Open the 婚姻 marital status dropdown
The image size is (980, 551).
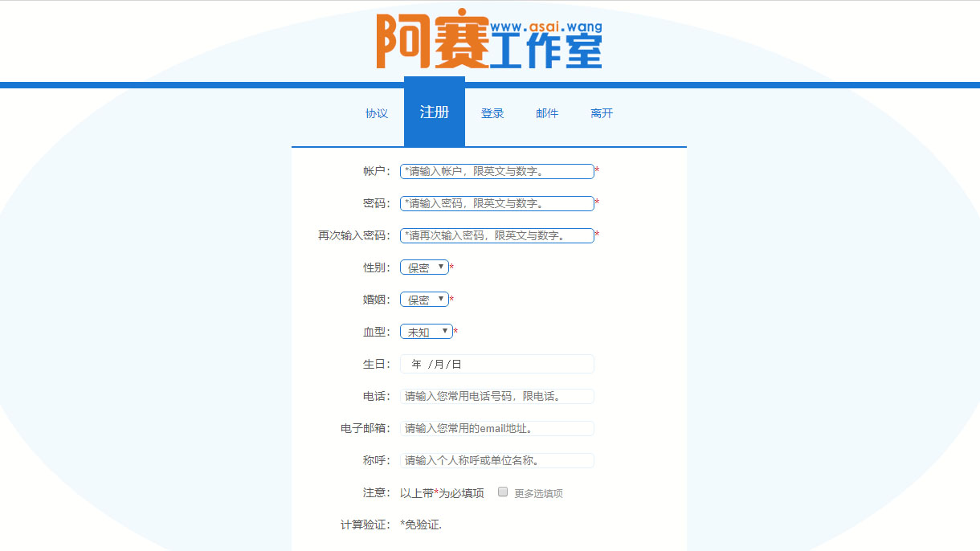[423, 299]
